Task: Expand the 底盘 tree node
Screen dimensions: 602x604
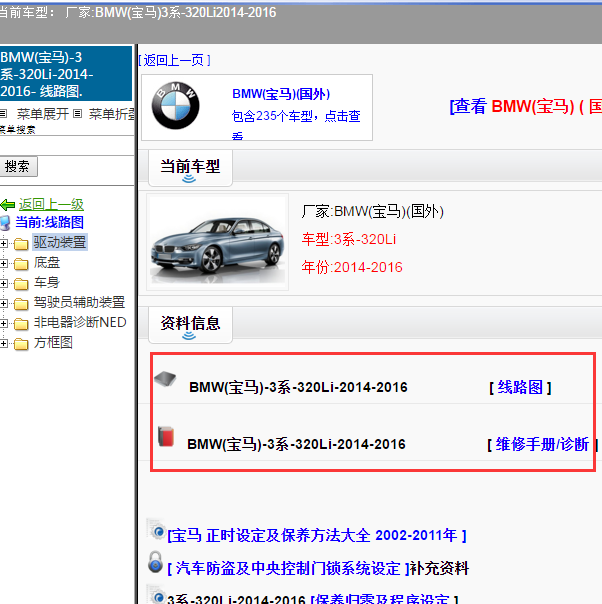Action: [3, 263]
